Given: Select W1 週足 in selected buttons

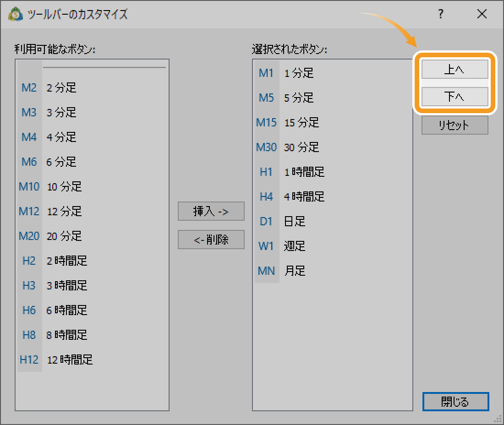Looking at the screenshot, I should tap(332, 246).
